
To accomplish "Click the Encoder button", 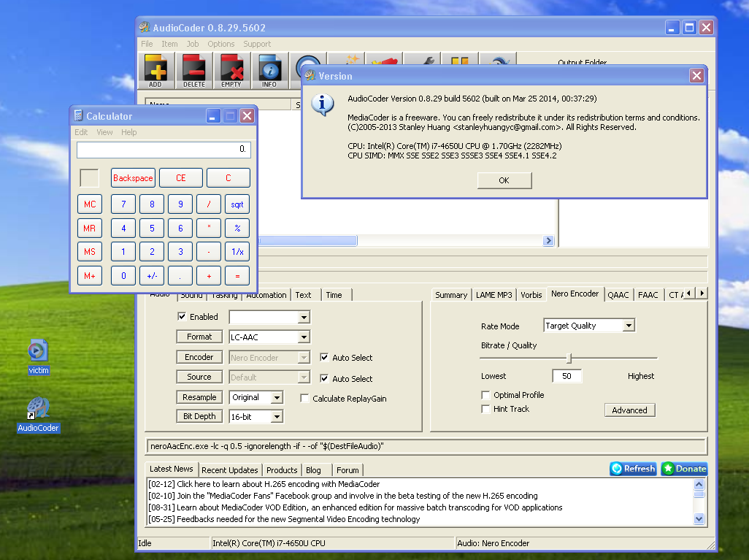I will click(199, 357).
